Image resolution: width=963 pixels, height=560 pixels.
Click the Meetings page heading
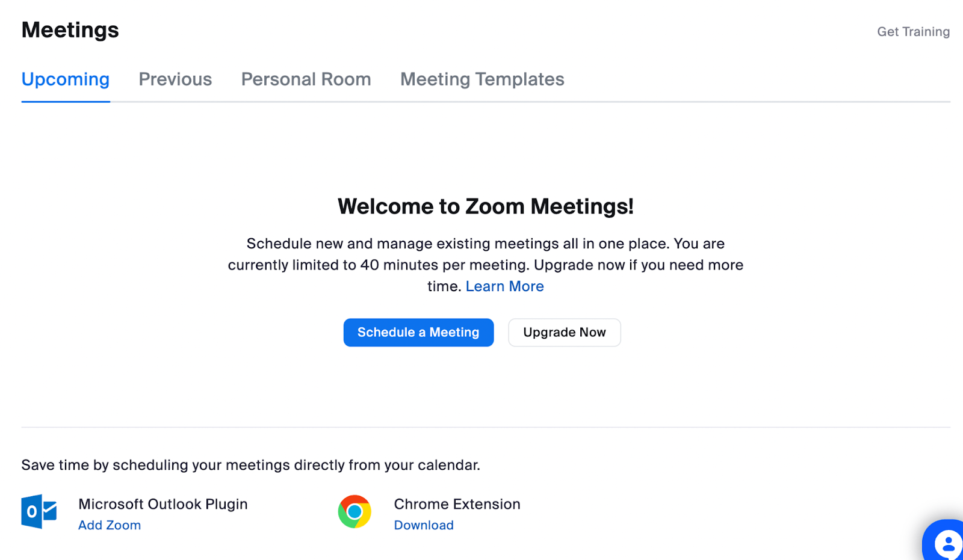point(70,29)
